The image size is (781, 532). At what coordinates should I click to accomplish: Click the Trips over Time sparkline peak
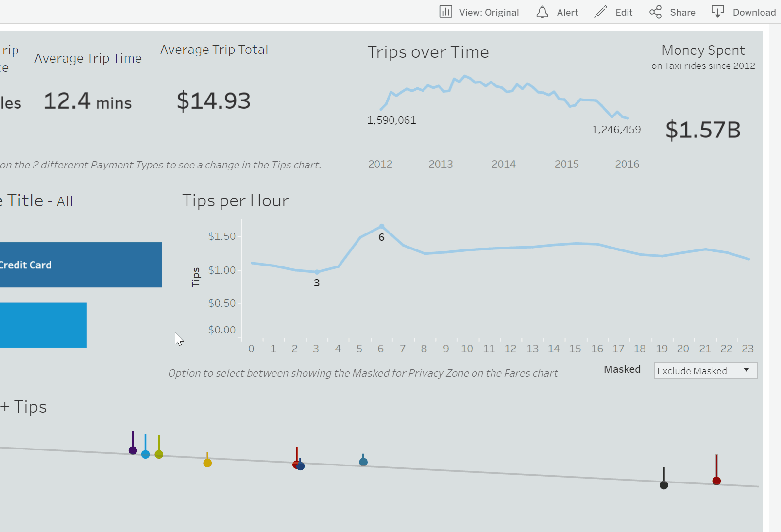coord(465,75)
